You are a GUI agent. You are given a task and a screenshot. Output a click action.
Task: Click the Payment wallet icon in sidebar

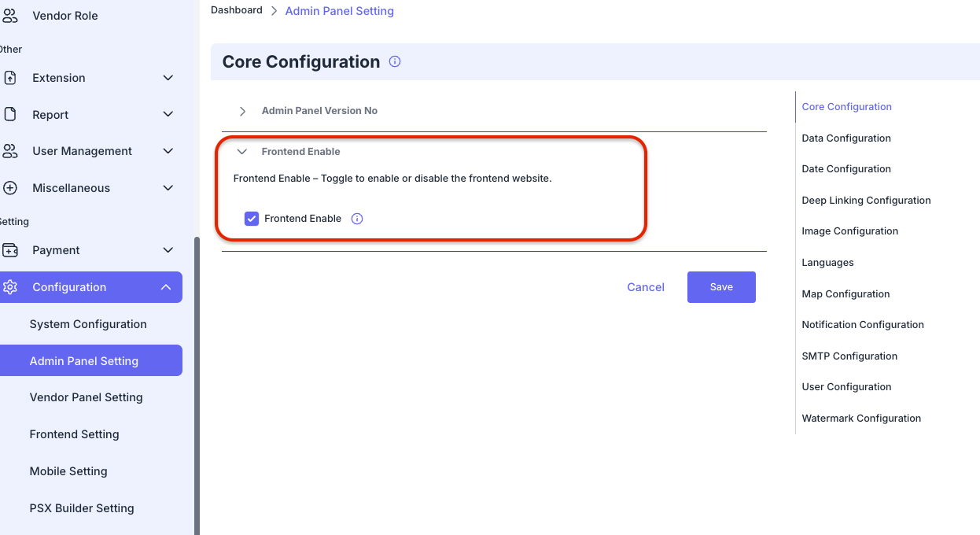point(10,250)
